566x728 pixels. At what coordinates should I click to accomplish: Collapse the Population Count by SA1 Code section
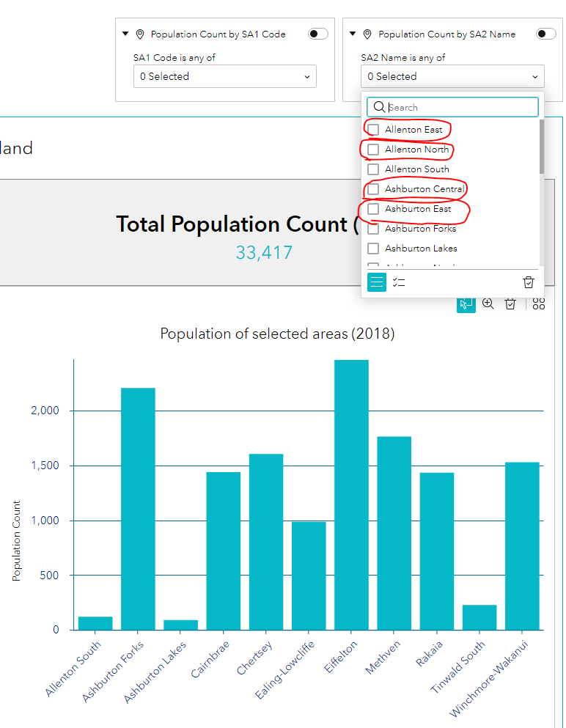click(125, 34)
